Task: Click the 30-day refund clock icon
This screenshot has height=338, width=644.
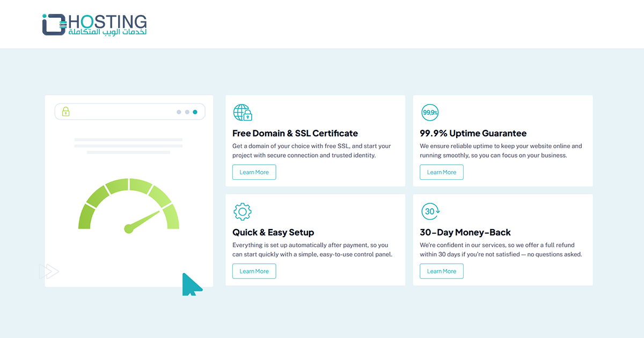Action: pyautogui.click(x=430, y=211)
